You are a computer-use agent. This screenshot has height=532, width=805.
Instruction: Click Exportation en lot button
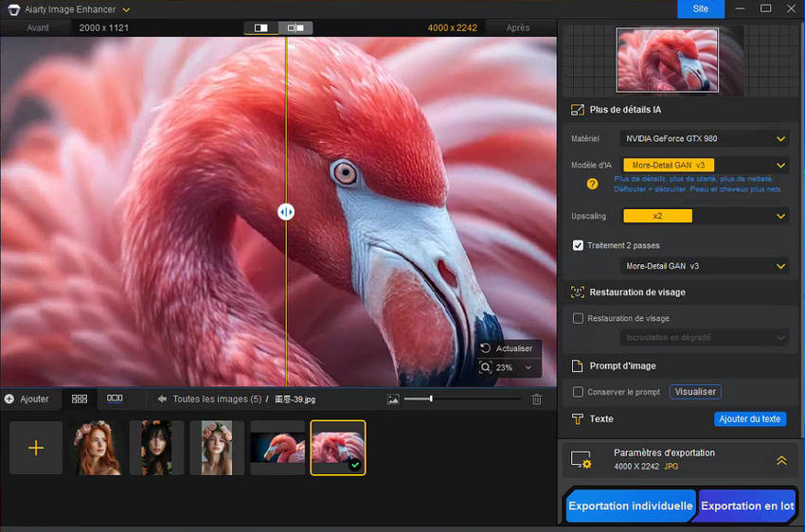(x=747, y=505)
